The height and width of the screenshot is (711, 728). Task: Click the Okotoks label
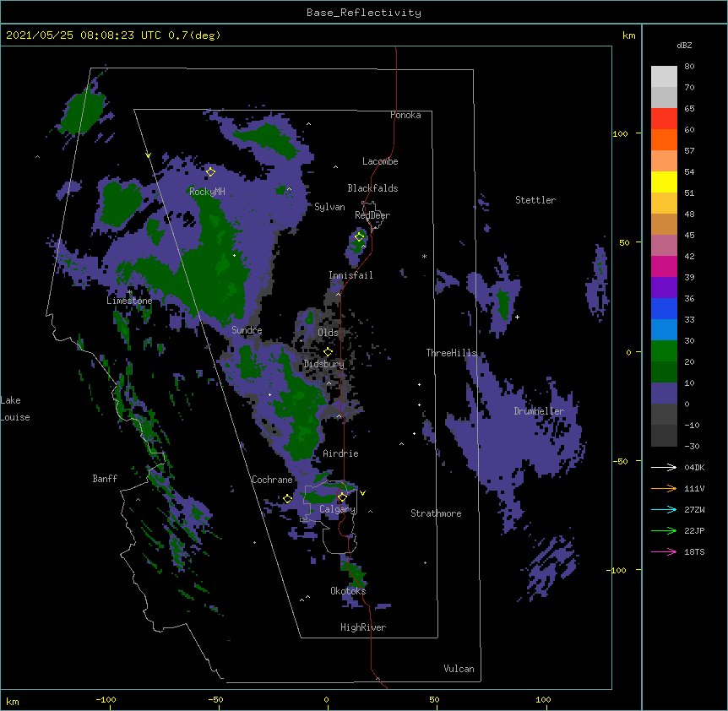click(x=348, y=591)
